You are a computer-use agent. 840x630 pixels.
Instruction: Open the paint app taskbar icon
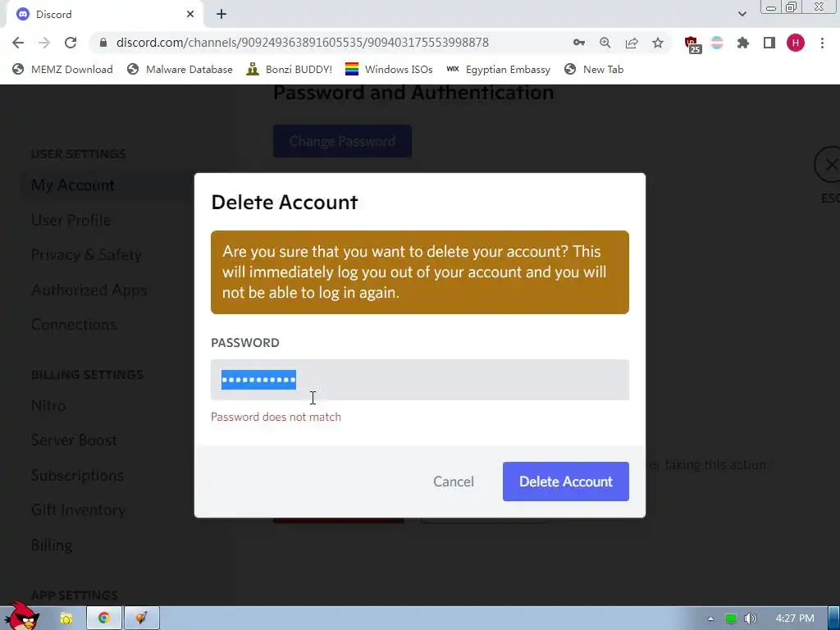click(x=141, y=619)
